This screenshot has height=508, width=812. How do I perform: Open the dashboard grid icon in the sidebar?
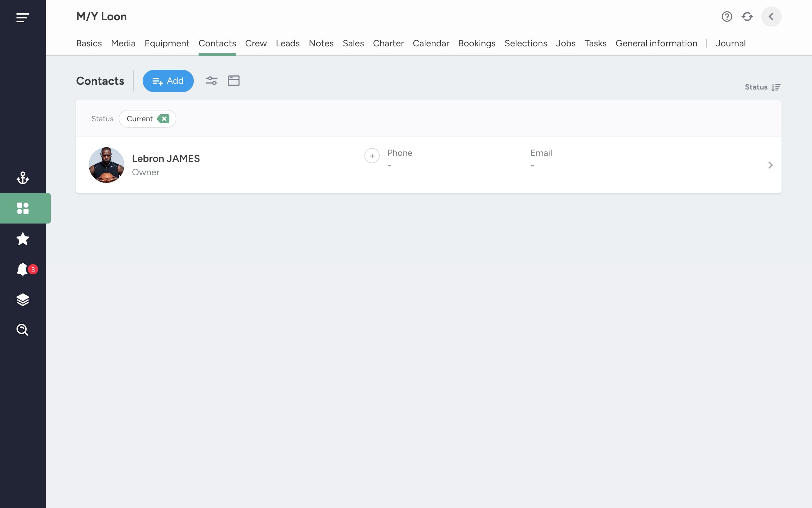click(x=23, y=208)
